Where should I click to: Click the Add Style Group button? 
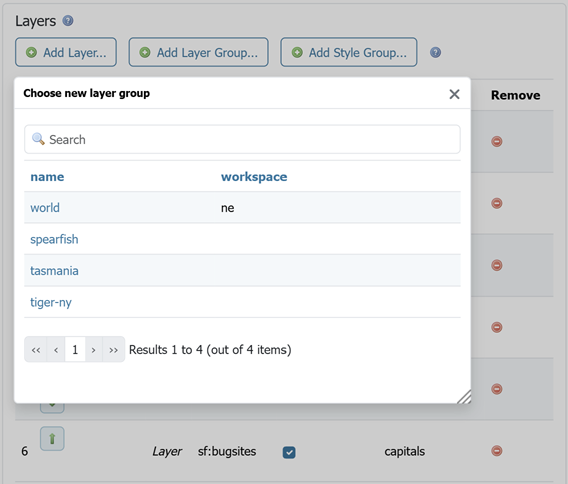[x=349, y=53]
